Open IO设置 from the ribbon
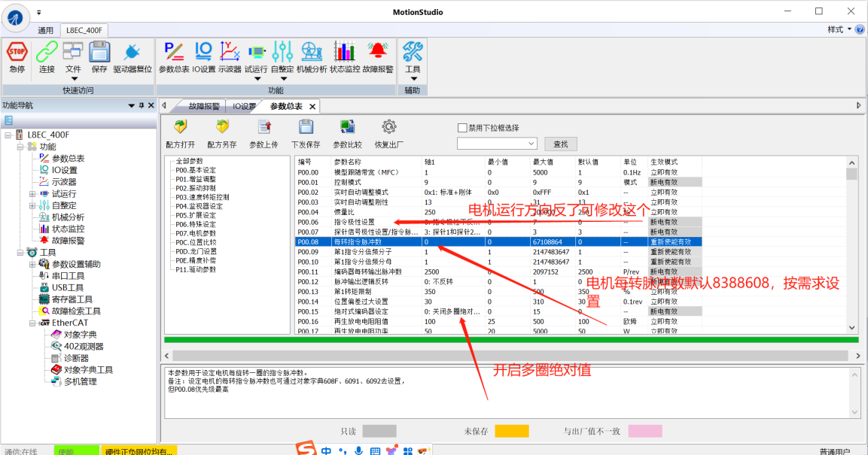This screenshot has height=455, width=868. pos(203,51)
